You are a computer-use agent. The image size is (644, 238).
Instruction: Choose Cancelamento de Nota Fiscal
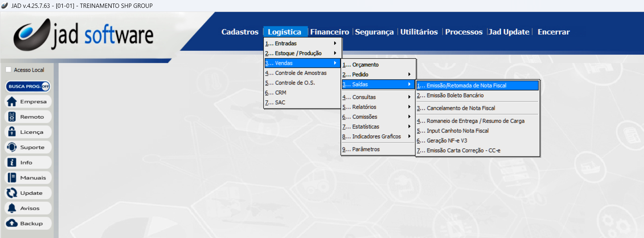[x=461, y=108]
